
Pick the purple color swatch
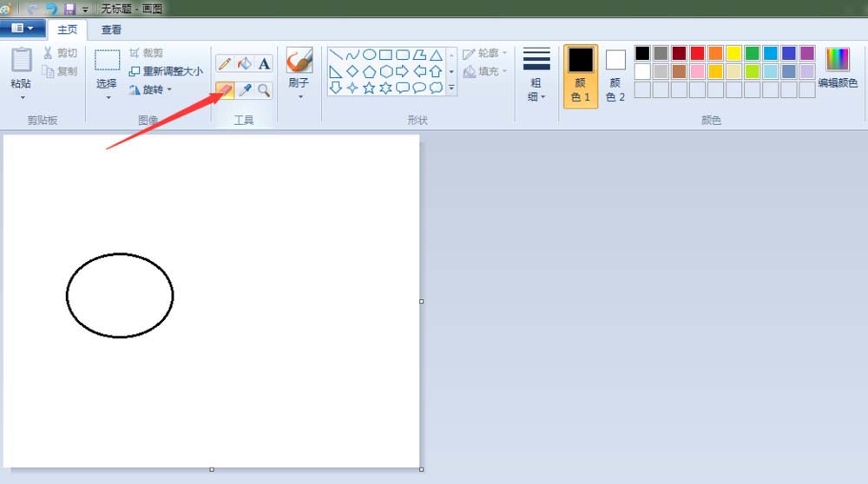click(x=807, y=53)
